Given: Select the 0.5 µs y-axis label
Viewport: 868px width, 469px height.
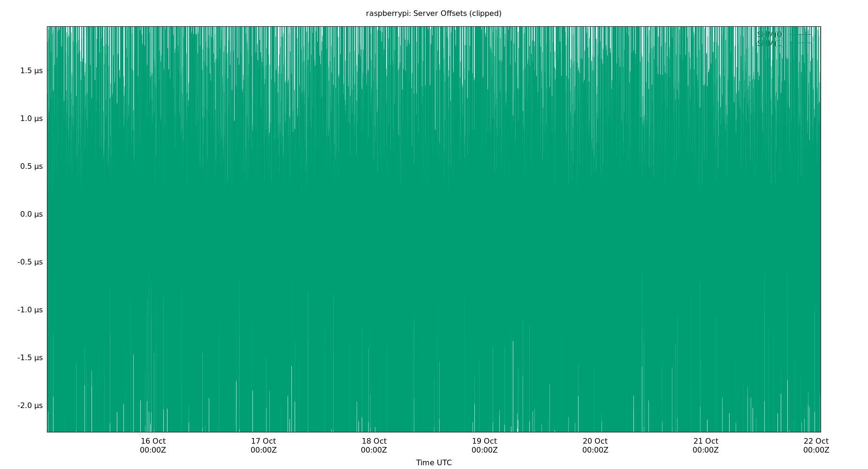Looking at the screenshot, I should pos(31,166).
